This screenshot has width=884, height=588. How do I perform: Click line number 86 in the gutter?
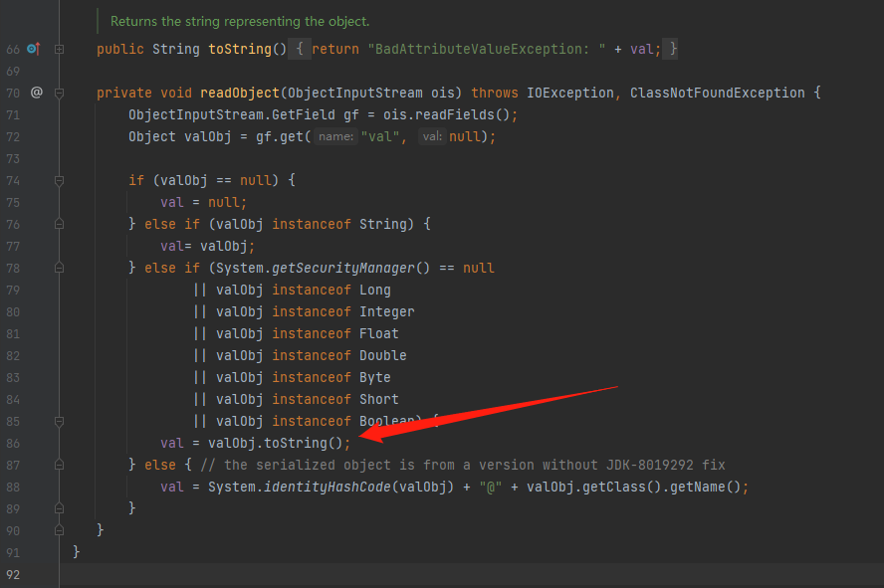pos(13,444)
